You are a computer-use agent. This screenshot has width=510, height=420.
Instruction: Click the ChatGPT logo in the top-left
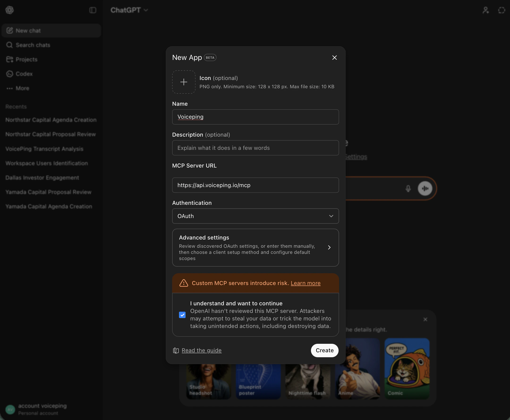pos(10,10)
